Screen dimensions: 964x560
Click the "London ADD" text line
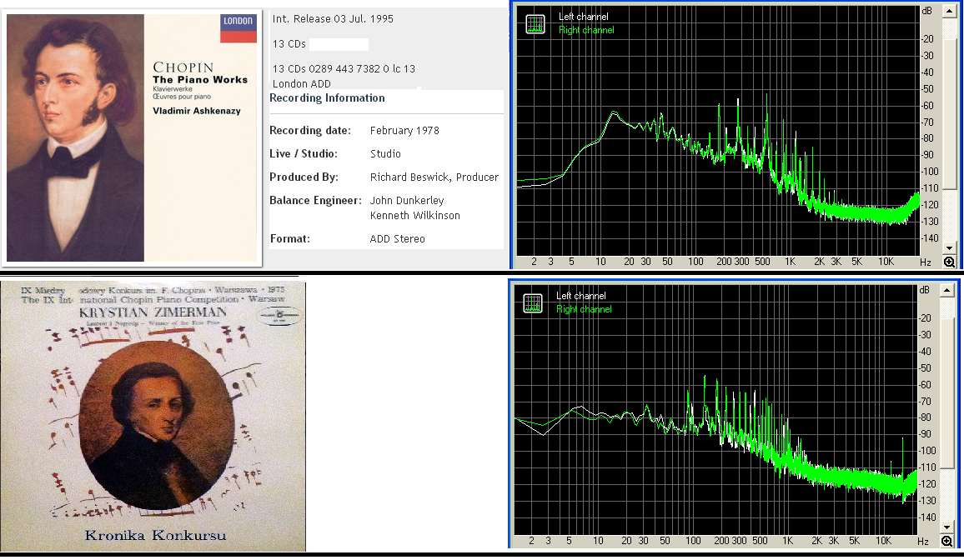coord(301,84)
